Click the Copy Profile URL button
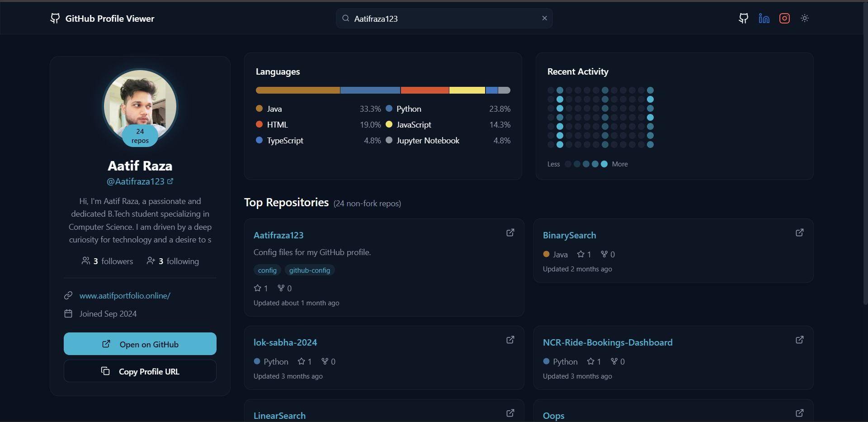 (140, 371)
